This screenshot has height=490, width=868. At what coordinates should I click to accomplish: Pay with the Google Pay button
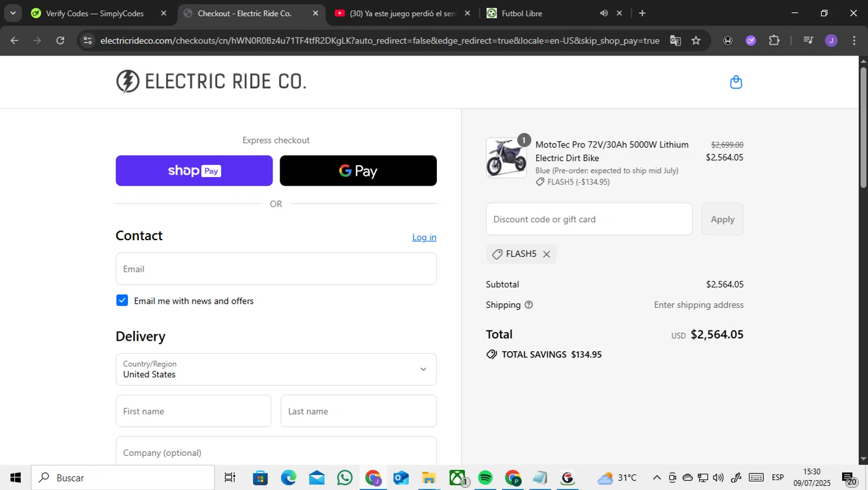click(x=358, y=171)
